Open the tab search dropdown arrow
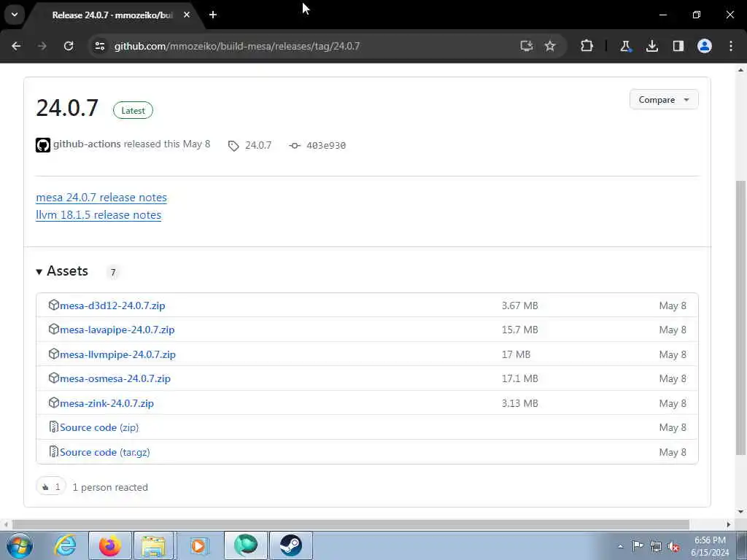The width and height of the screenshot is (747, 560). pyautogui.click(x=15, y=15)
